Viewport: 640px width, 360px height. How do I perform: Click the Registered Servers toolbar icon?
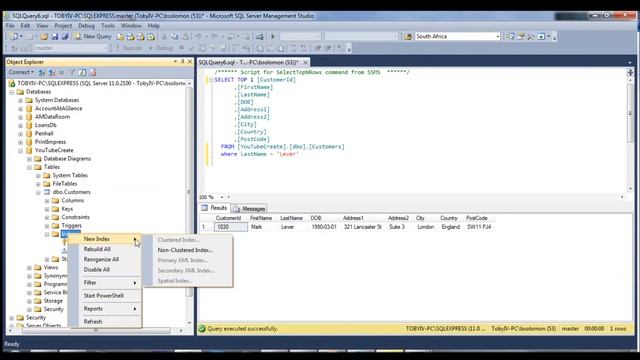coord(510,37)
